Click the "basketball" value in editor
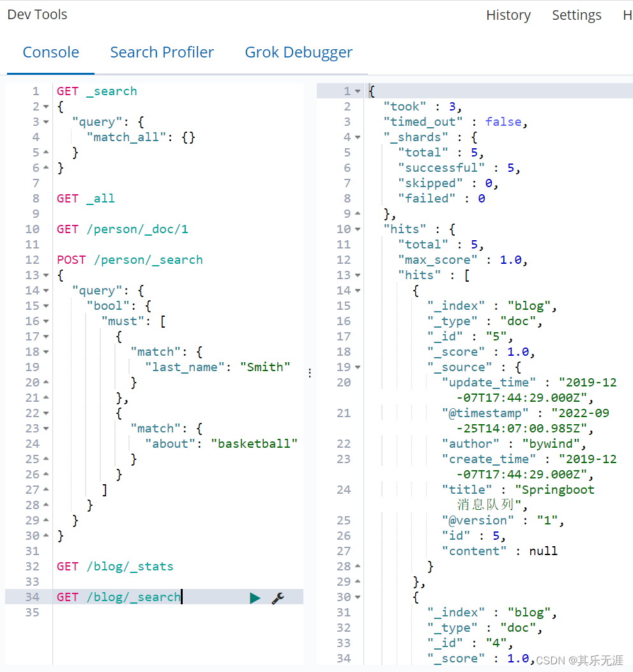The width and height of the screenshot is (633, 672). point(254,444)
